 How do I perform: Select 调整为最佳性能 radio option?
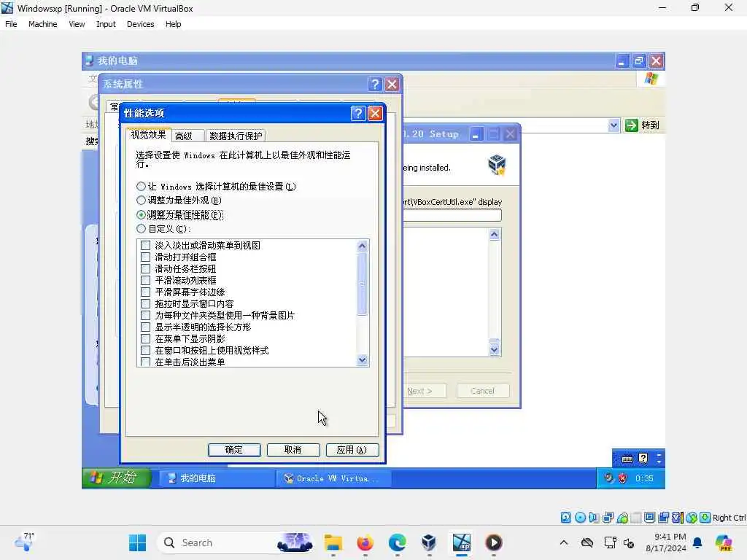point(141,215)
